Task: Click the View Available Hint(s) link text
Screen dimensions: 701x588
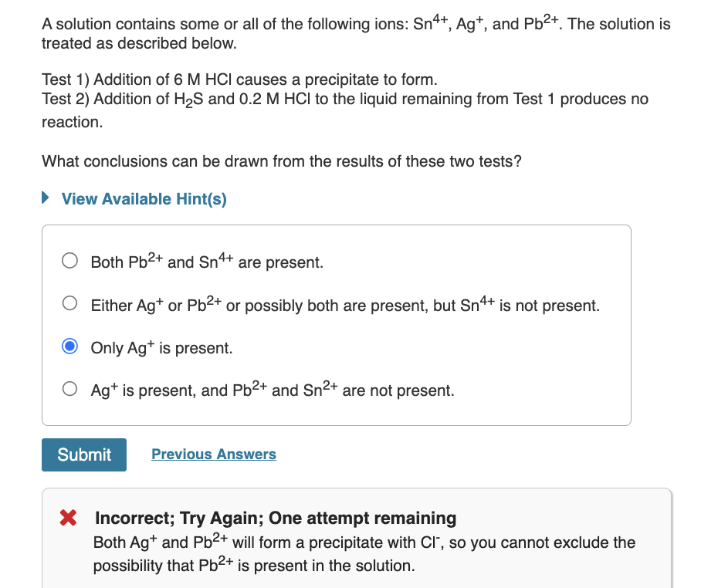Action: coord(143,198)
